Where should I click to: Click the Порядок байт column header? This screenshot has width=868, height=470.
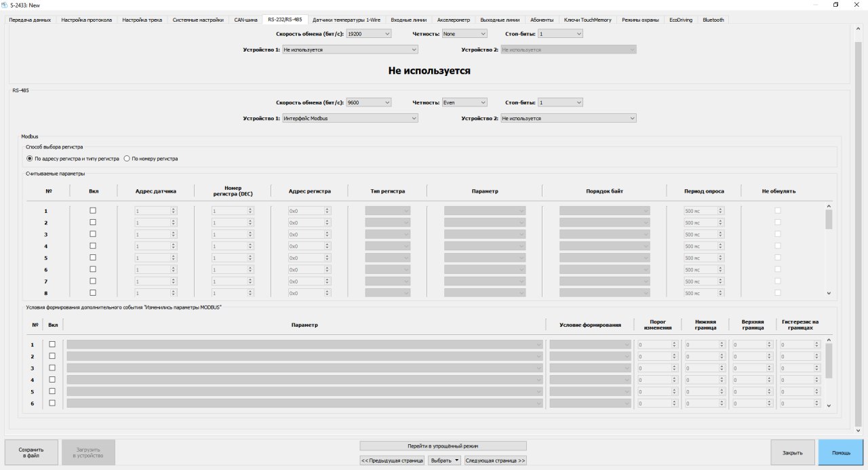[604, 191]
